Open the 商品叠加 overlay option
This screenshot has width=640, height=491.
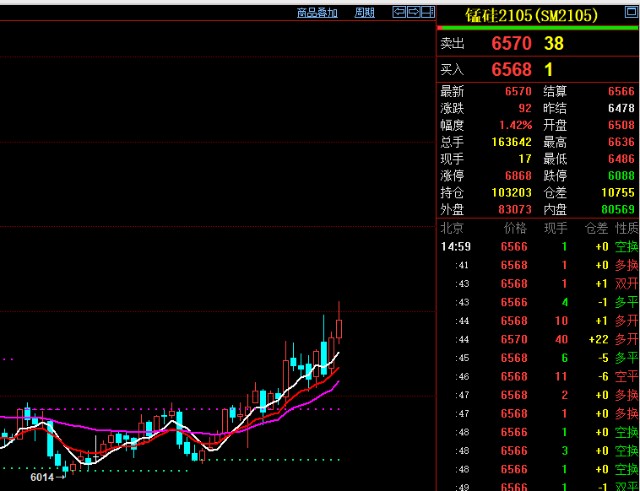(x=317, y=13)
